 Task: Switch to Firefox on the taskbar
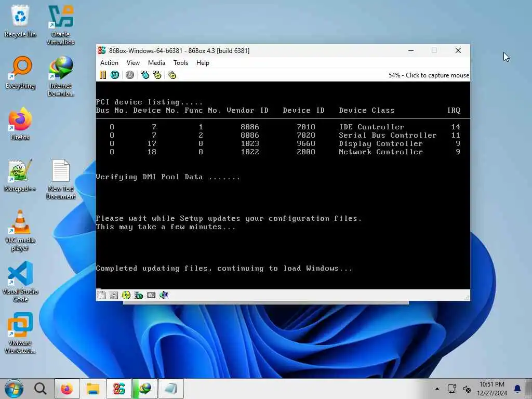[67, 389]
